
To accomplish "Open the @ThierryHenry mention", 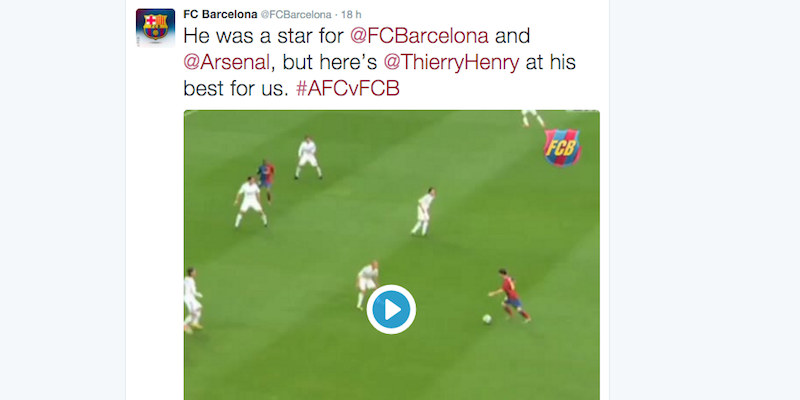I will click(x=451, y=62).
